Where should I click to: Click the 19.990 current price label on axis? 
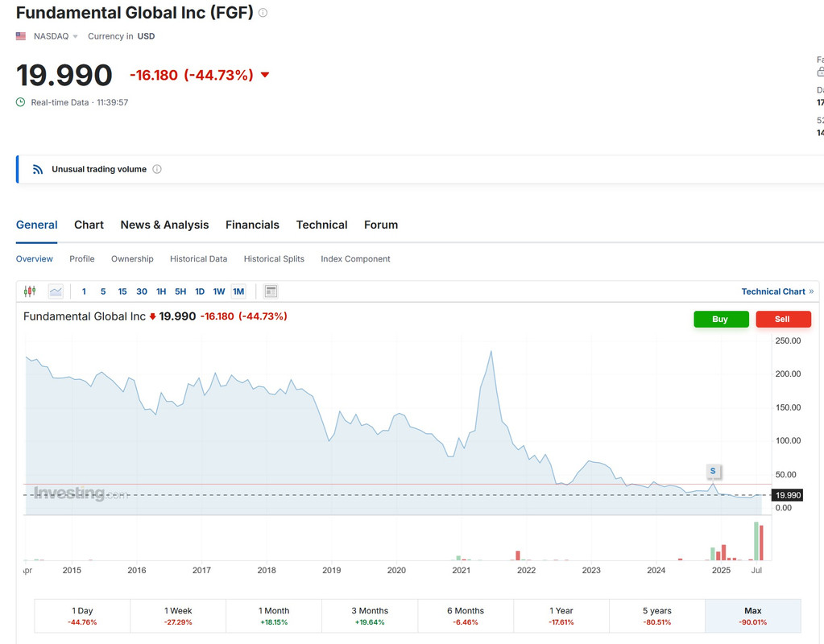click(x=788, y=495)
